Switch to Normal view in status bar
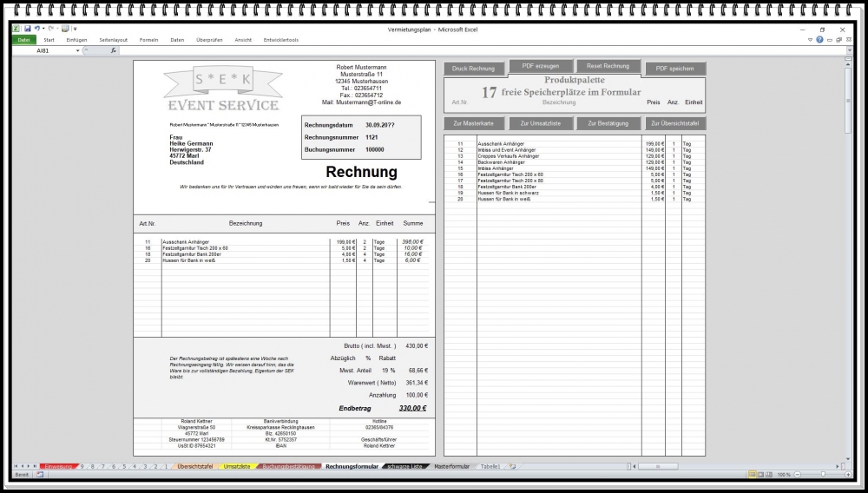Image resolution: width=868 pixels, height=493 pixels. click(x=750, y=475)
